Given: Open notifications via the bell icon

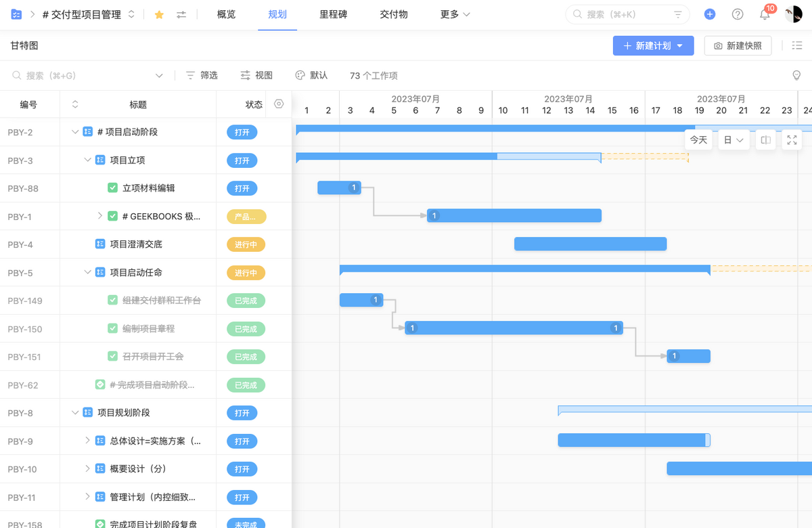Looking at the screenshot, I should click(765, 14).
